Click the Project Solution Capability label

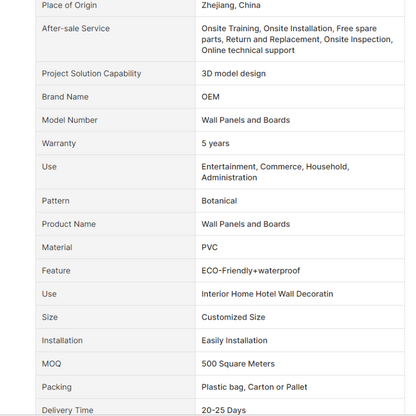click(91, 73)
